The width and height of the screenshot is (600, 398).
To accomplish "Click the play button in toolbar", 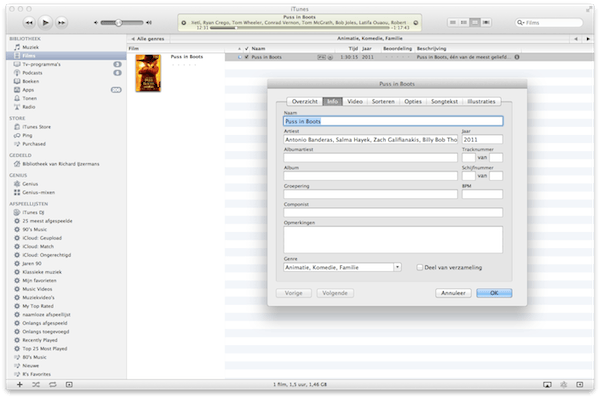I will [45, 23].
